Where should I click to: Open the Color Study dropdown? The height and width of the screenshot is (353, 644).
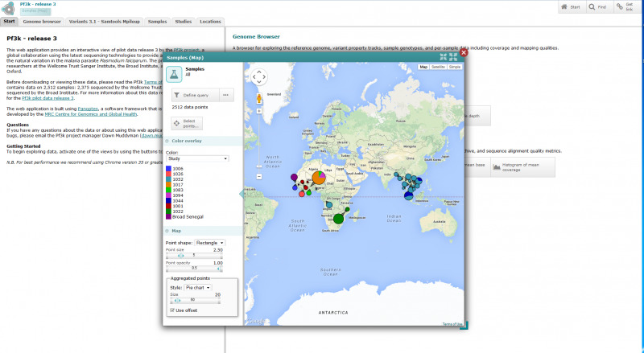click(197, 158)
